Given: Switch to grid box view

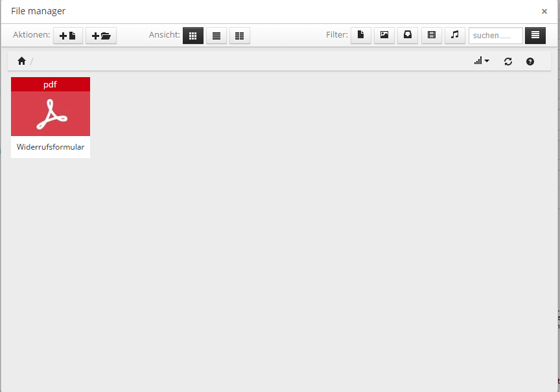Looking at the screenshot, I should (x=193, y=36).
